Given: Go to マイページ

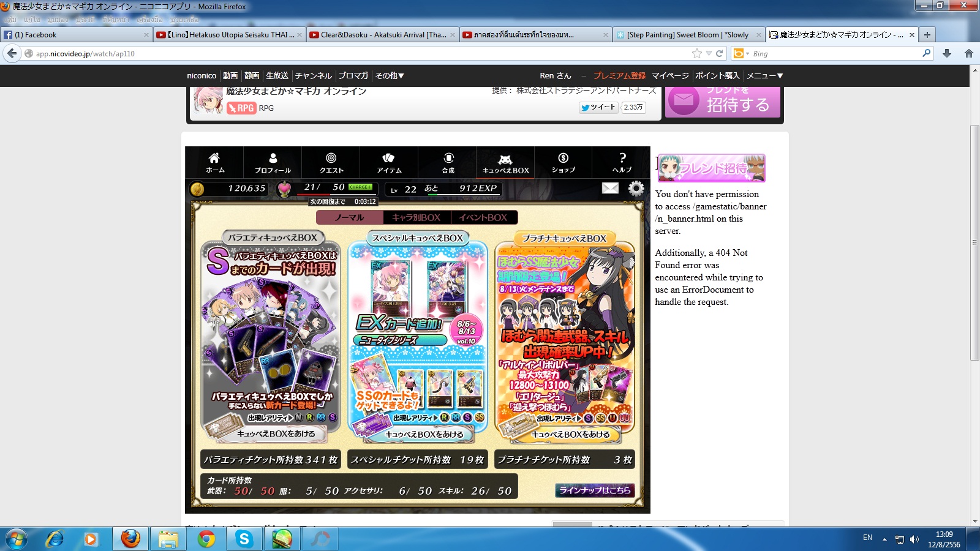Looking at the screenshot, I should (x=670, y=76).
